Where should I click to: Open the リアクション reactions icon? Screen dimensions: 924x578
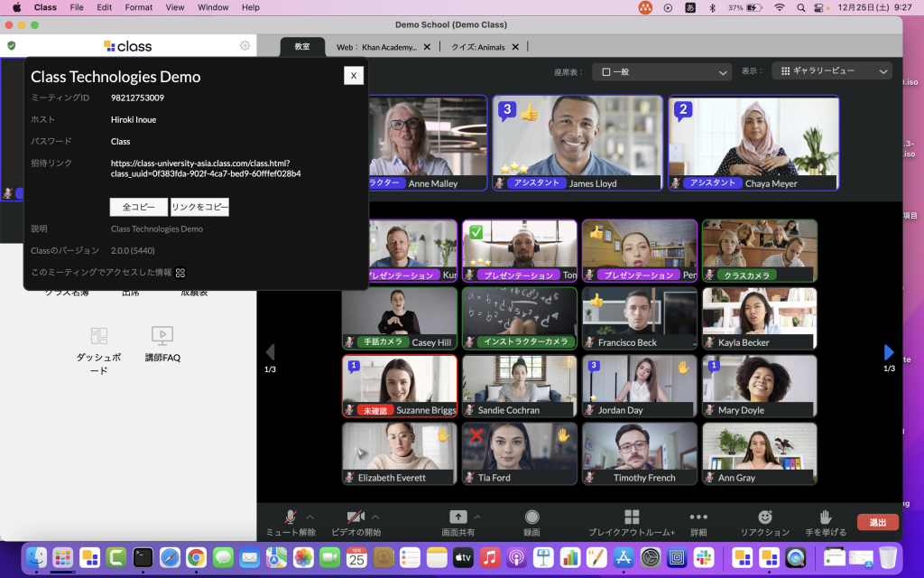click(x=765, y=517)
